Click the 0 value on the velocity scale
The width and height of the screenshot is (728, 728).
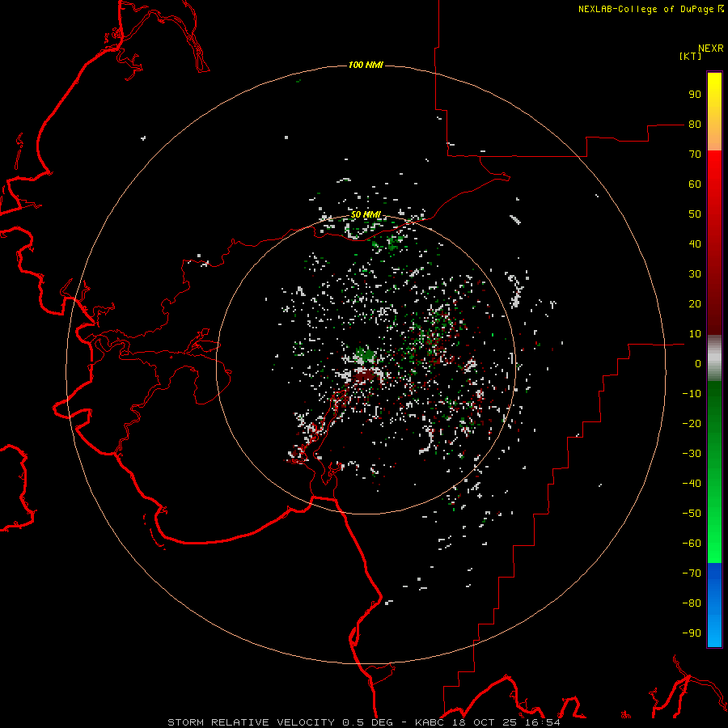698,364
